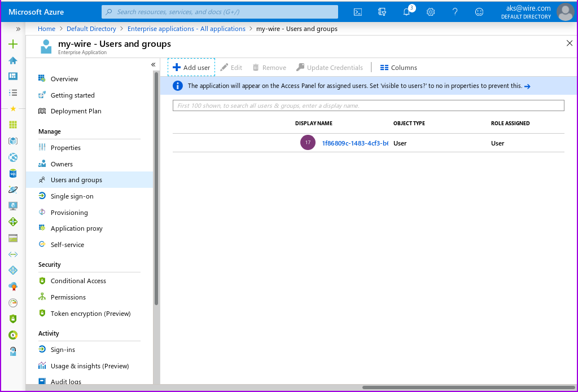
Task: Open notifications bell with 3 badge
Action: click(408, 11)
